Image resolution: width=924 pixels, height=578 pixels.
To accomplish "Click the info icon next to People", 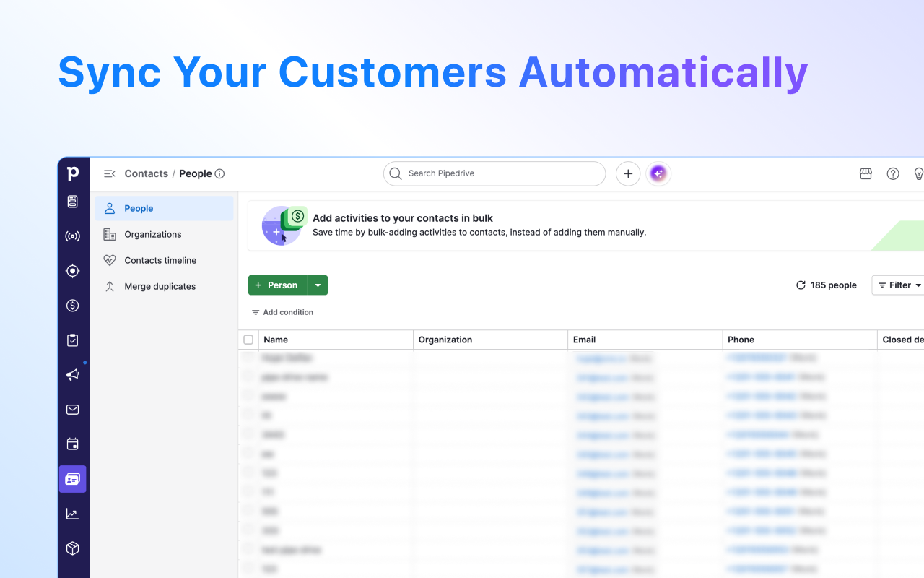I will (220, 173).
